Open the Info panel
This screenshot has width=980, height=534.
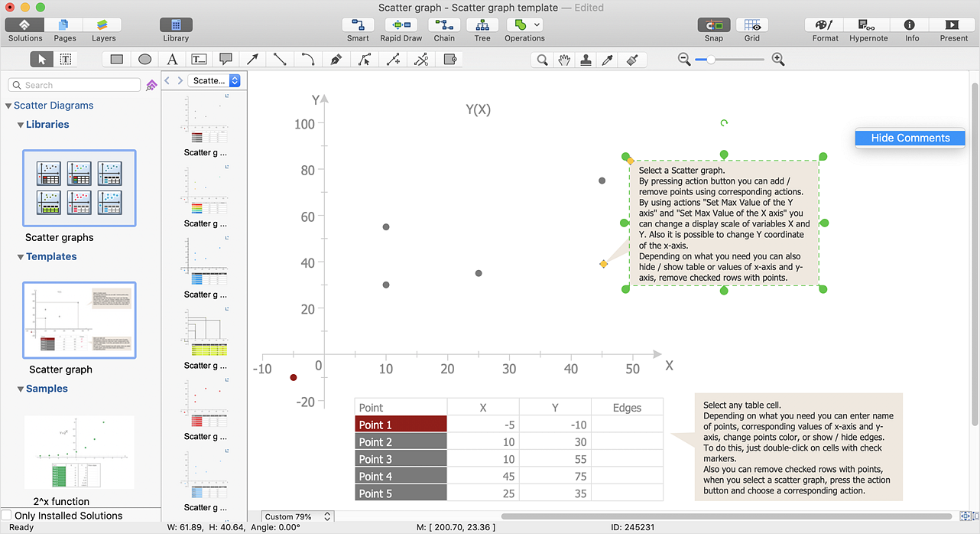coord(911,25)
